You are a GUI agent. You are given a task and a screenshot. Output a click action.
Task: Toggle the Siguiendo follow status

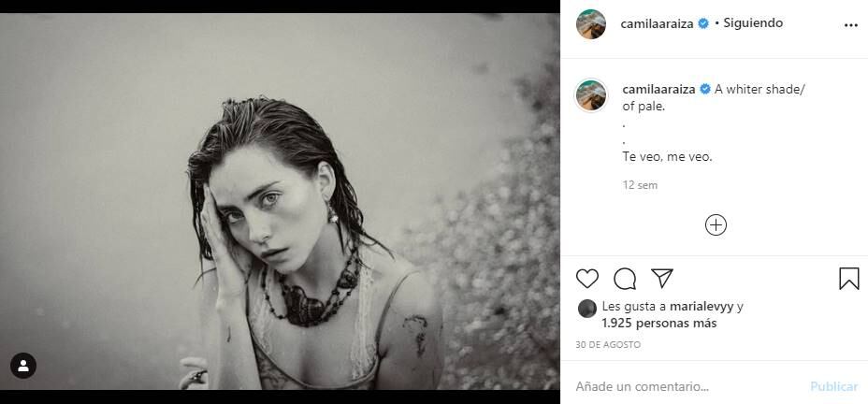tap(754, 23)
